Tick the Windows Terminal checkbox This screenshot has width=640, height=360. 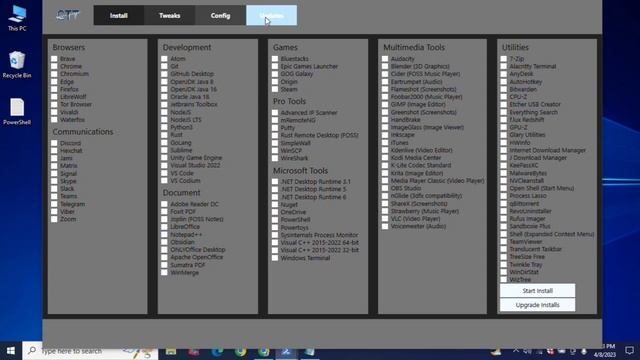pyautogui.click(x=275, y=258)
